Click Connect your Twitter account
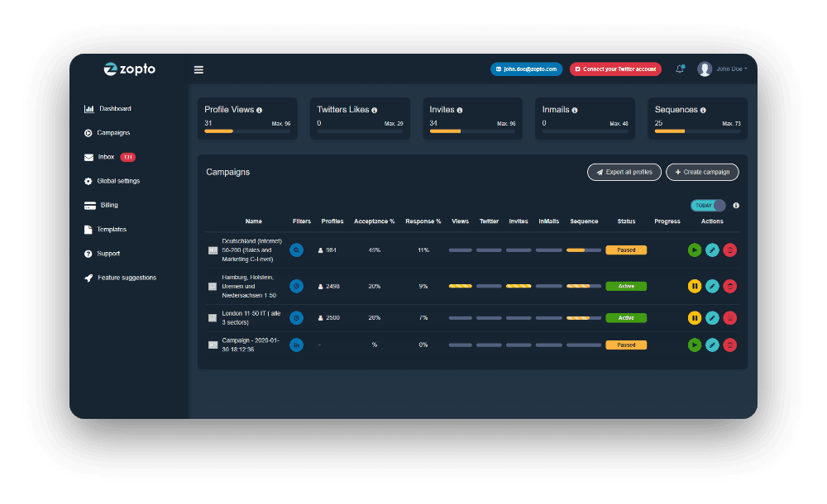The width and height of the screenshot is (827, 504). point(615,69)
